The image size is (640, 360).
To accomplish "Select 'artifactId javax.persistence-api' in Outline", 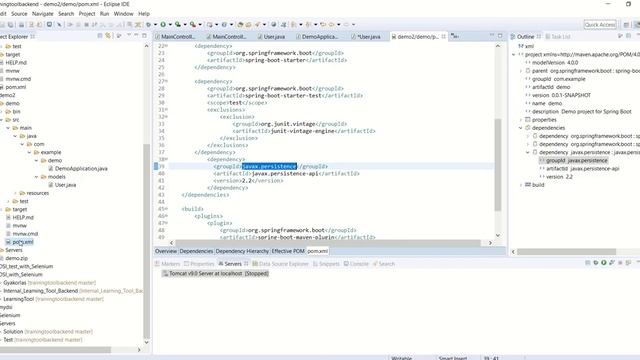I will point(580,169).
